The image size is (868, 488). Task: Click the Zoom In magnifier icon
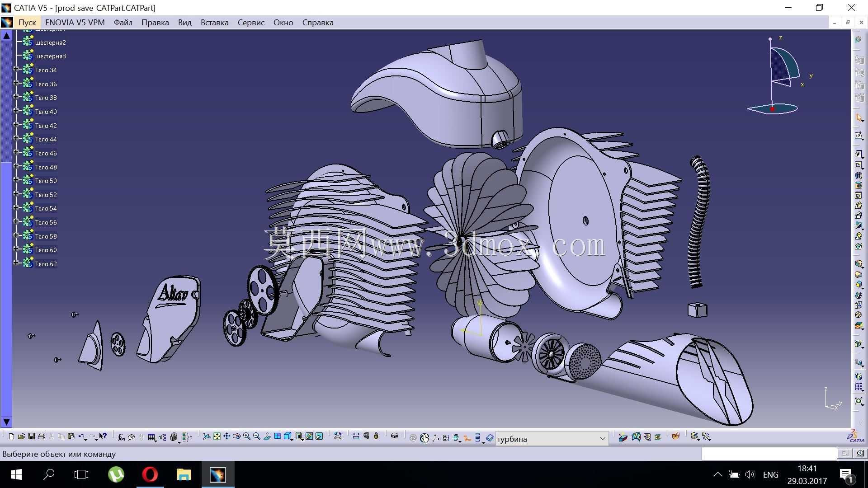pos(247,436)
